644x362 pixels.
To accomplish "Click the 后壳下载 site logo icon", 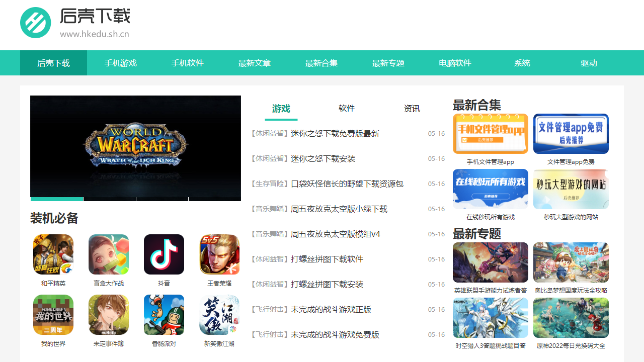I will pos(36,23).
